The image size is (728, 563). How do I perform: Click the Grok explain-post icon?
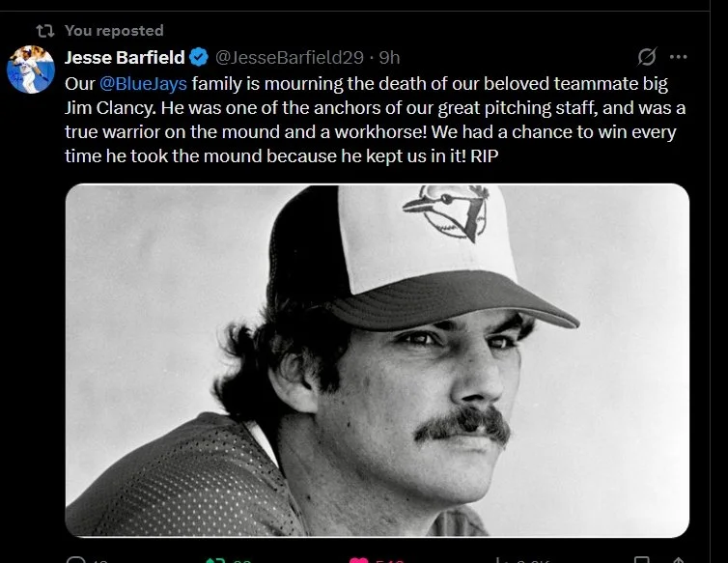pos(648,56)
